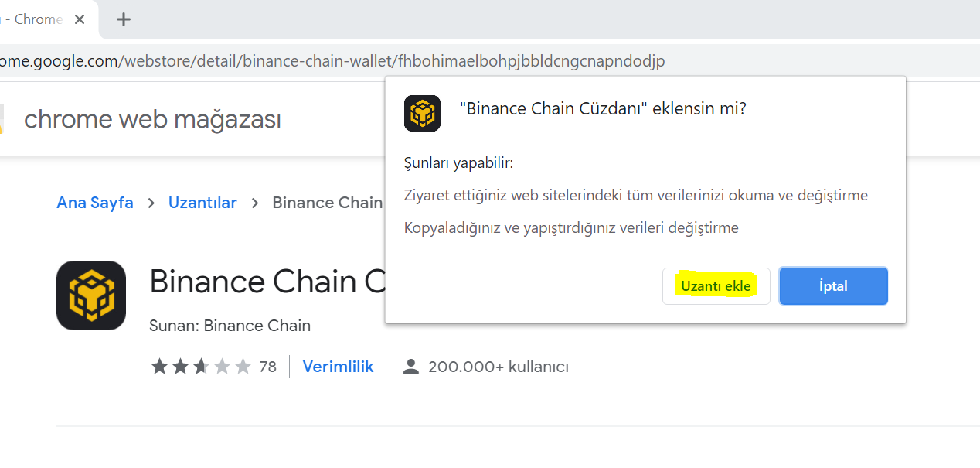Image resolution: width=980 pixels, height=468 pixels.
Task: Confirm with the Uzantı ekle button
Action: (x=716, y=286)
